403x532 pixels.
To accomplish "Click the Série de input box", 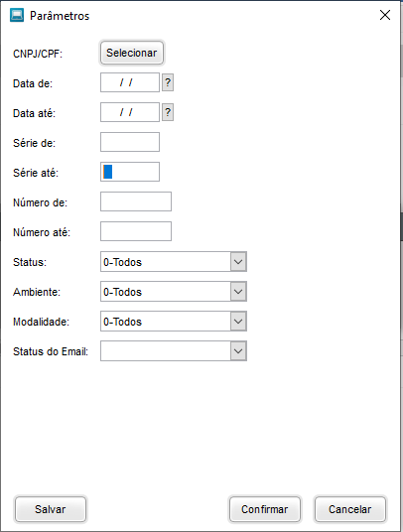I will (130, 142).
